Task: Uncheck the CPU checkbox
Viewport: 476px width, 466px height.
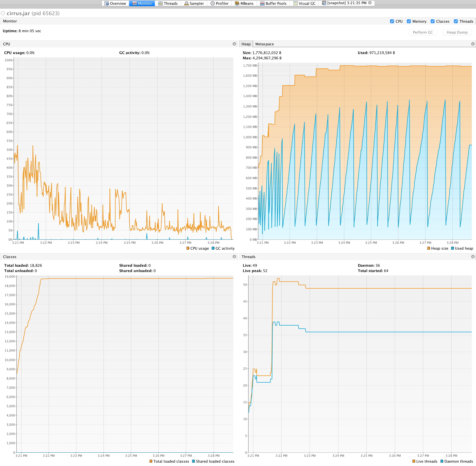Action: pyautogui.click(x=392, y=21)
